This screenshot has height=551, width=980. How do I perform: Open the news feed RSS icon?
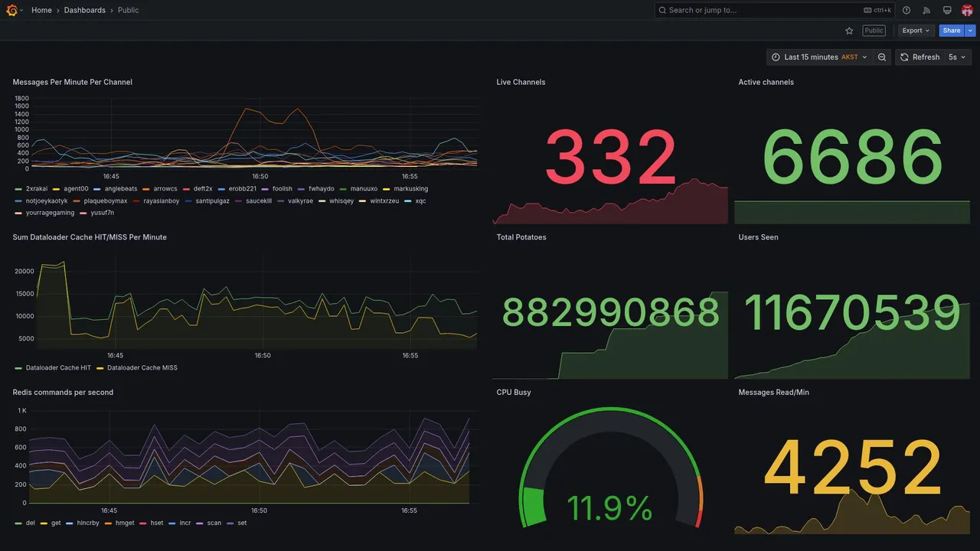[926, 10]
